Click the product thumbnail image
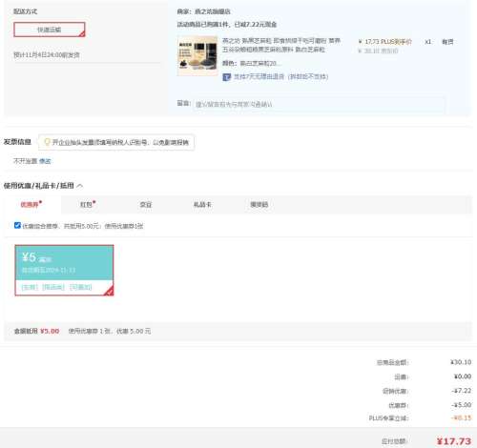Viewport: 477px width, 448px height. (x=197, y=56)
